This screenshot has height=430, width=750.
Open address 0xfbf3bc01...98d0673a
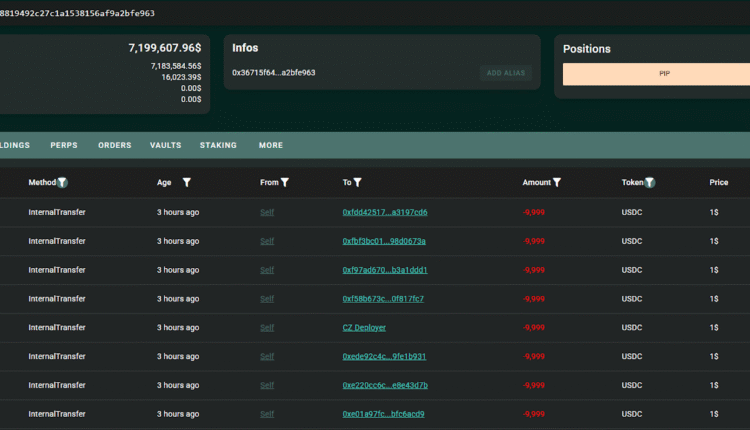tap(384, 241)
